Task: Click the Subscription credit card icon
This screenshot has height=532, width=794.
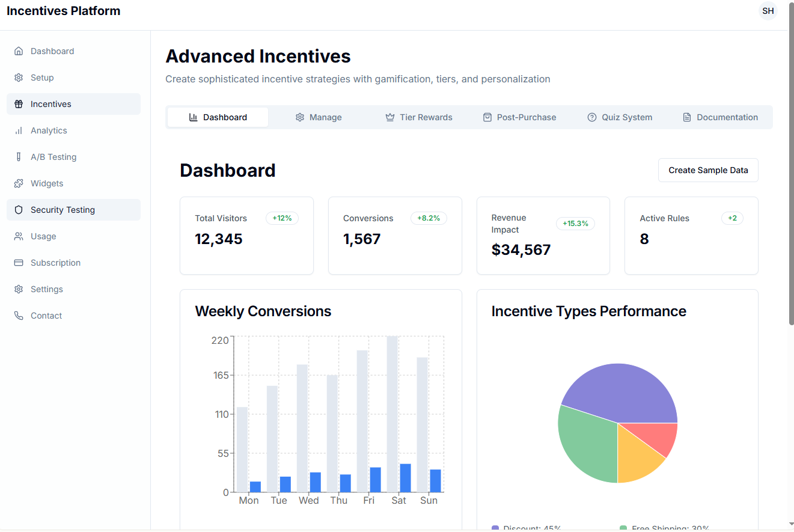Action: tap(19, 262)
